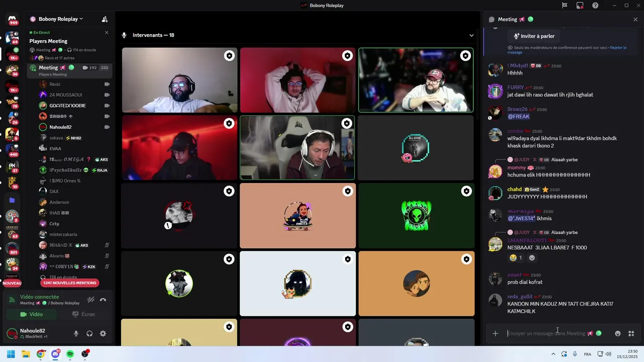The height and width of the screenshot is (362, 644).
Task: Collapse the Intervenants speakers section
Action: 471,35
